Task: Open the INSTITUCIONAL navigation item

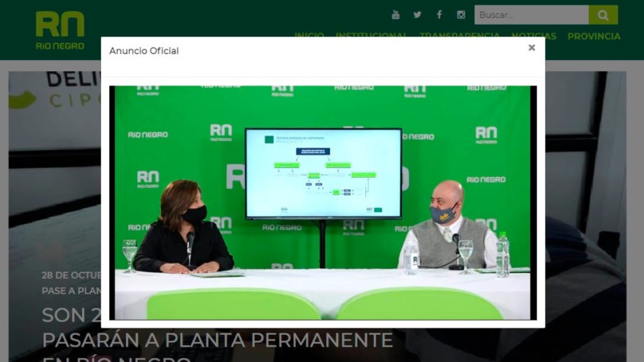Action: (371, 36)
